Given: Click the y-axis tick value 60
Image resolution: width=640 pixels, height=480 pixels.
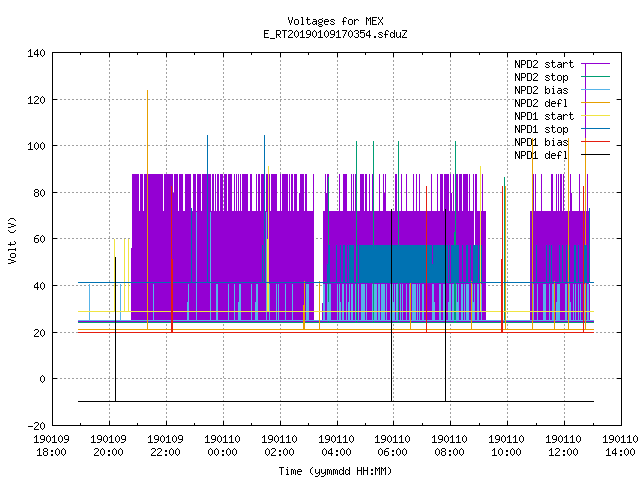Looking at the screenshot, I should pyautogui.click(x=39, y=239).
